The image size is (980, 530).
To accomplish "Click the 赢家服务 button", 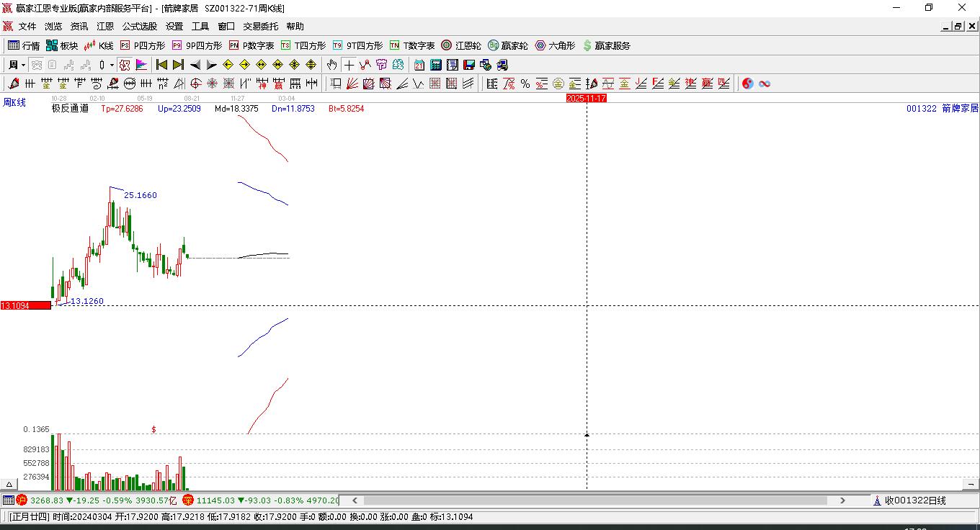I will [x=606, y=45].
